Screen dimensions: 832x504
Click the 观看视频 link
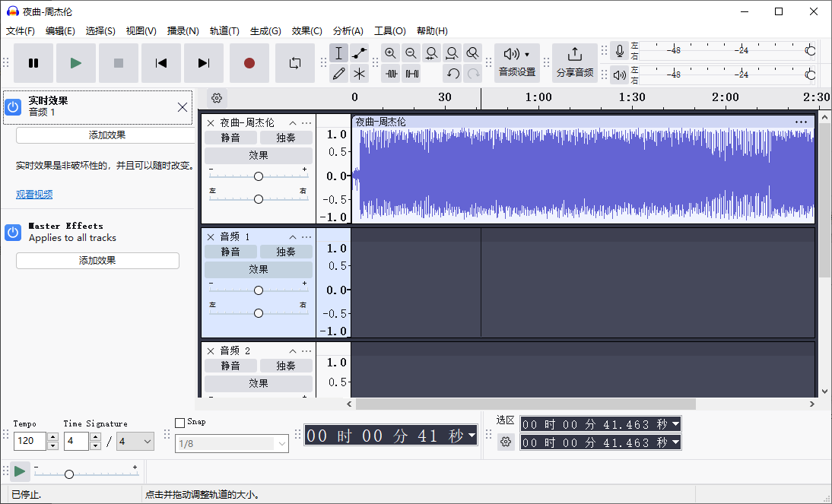pyautogui.click(x=34, y=195)
